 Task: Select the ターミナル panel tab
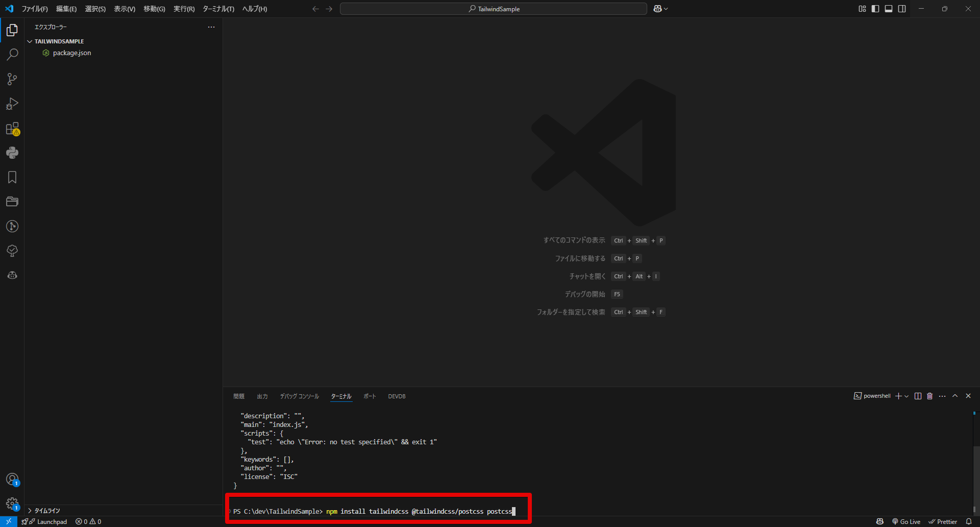[341, 396]
